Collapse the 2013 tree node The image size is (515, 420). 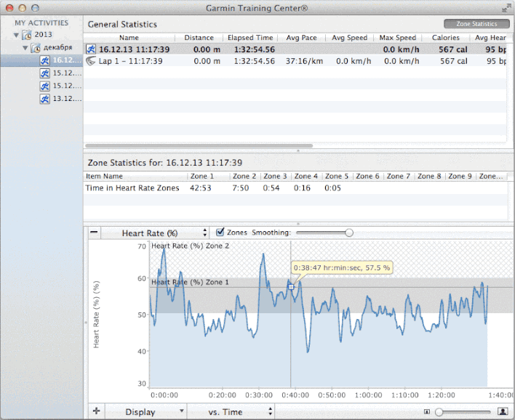point(16,35)
